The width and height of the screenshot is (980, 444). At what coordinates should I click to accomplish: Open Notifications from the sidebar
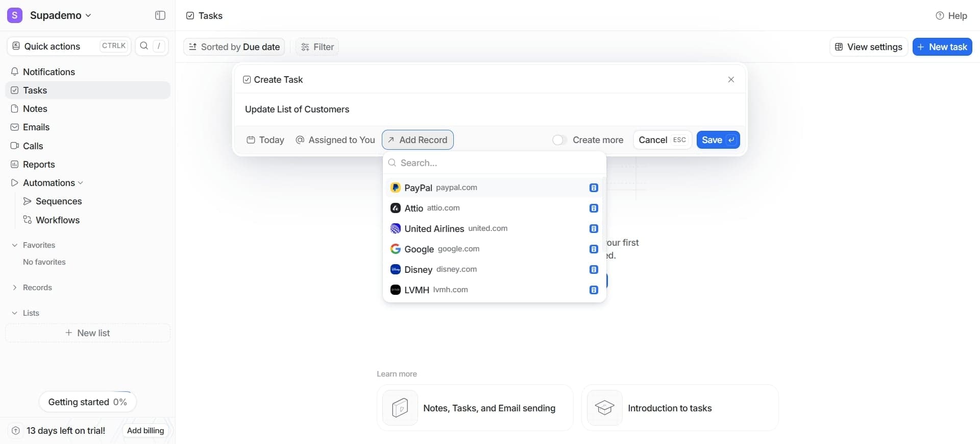[x=48, y=72]
